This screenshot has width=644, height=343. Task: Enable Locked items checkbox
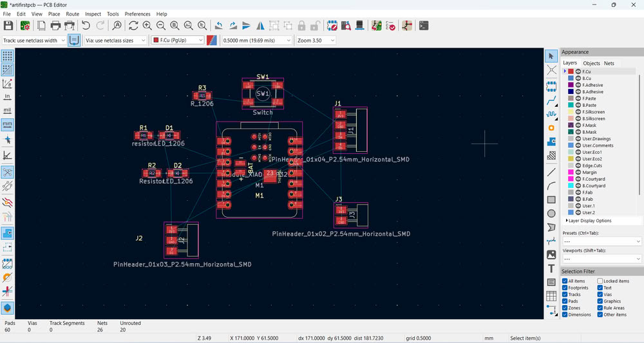(600, 281)
